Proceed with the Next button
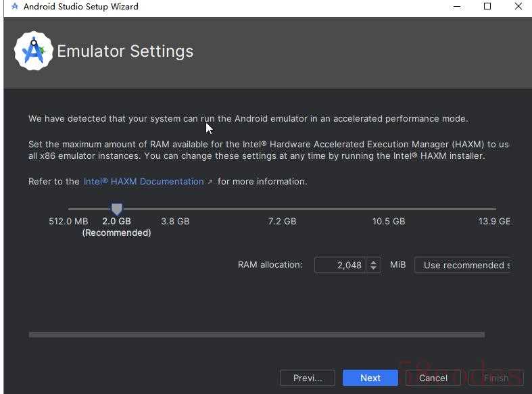 [370, 378]
